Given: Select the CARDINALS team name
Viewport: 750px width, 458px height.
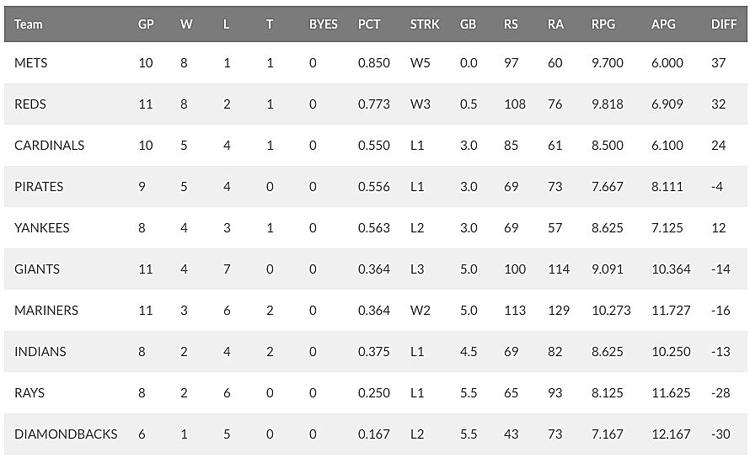Looking at the screenshot, I should coord(49,145).
